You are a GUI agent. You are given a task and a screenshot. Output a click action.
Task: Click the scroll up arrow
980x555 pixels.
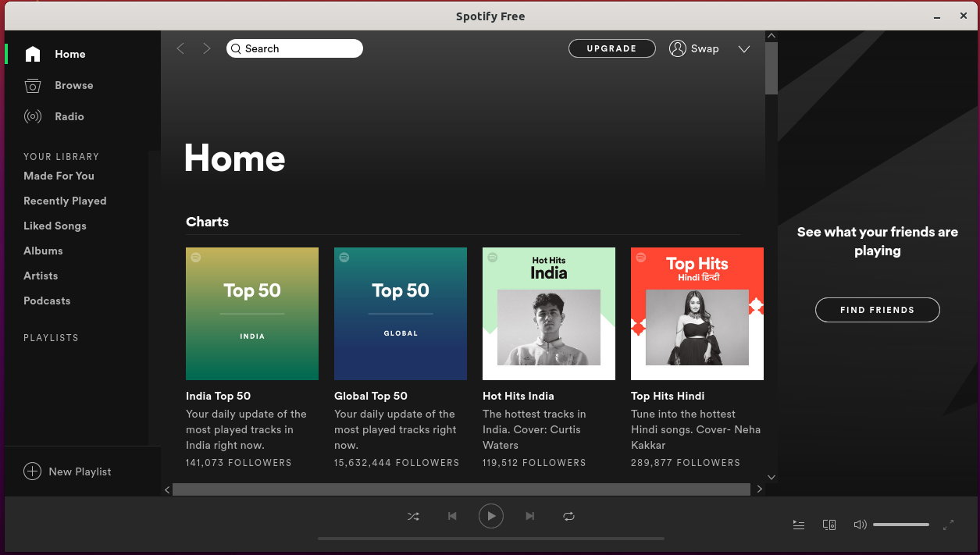click(x=772, y=36)
